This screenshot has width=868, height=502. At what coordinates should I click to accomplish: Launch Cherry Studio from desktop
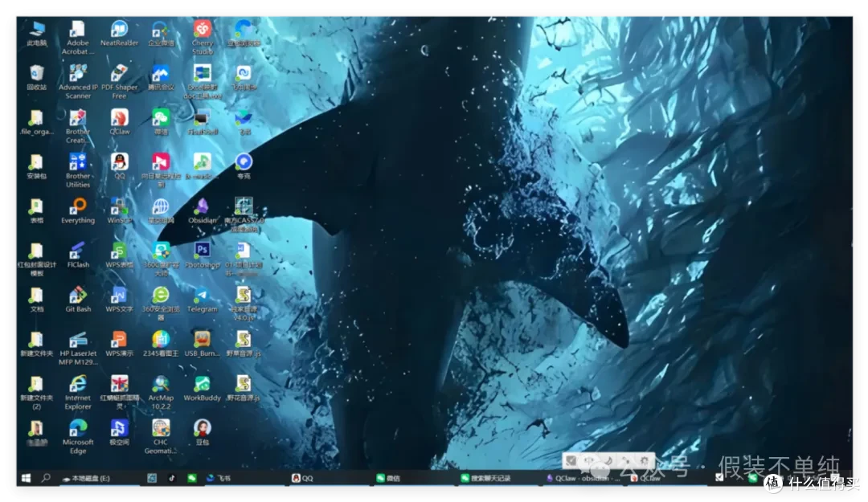(x=202, y=37)
